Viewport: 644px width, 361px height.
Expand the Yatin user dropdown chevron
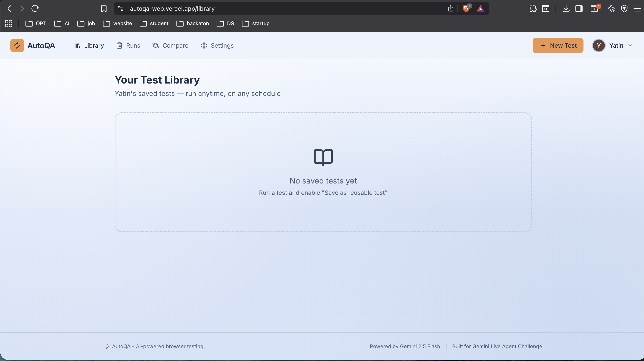coord(630,45)
